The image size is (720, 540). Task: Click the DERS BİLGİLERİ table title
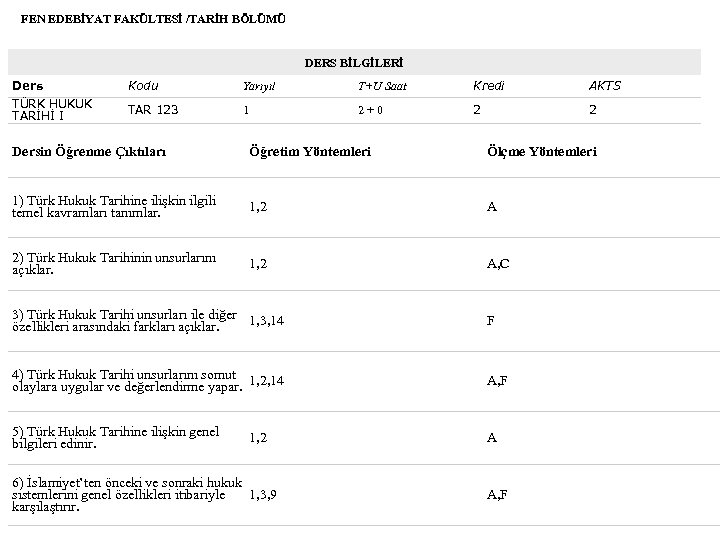pyautogui.click(x=360, y=63)
